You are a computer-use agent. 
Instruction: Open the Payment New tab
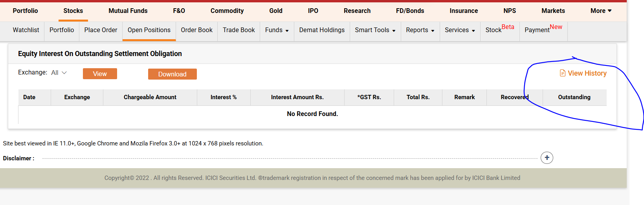(543, 29)
